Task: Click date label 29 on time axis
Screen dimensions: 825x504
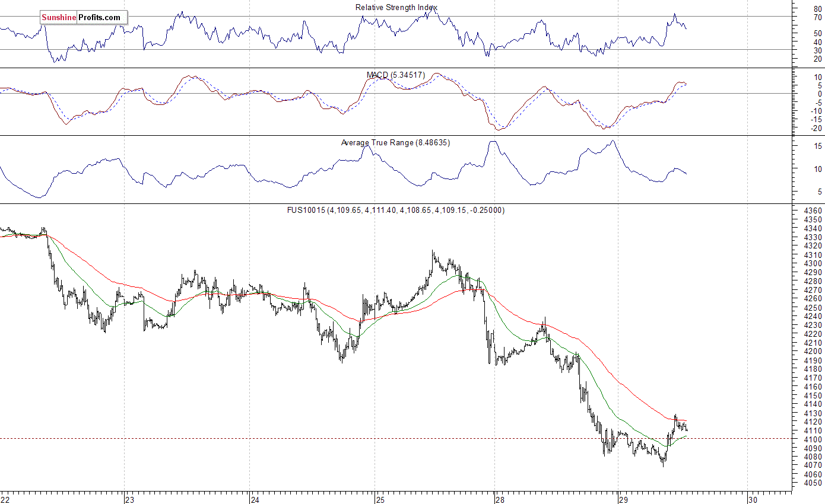Action: (x=623, y=499)
